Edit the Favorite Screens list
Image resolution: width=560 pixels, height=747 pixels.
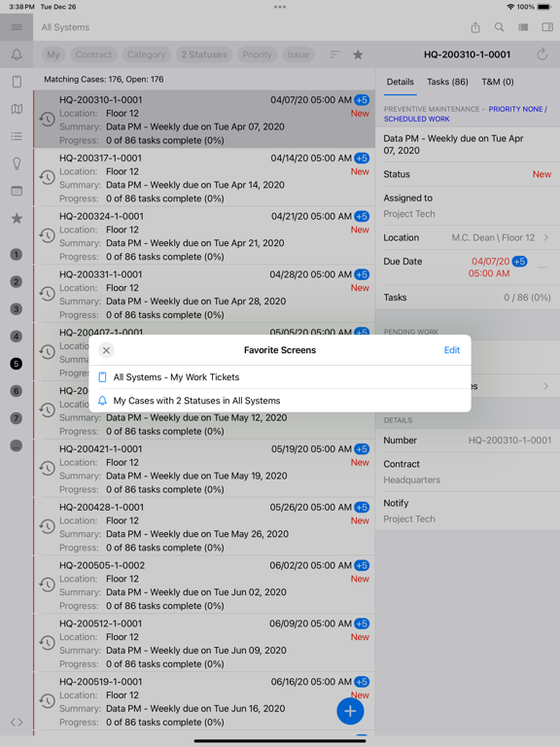(x=451, y=350)
